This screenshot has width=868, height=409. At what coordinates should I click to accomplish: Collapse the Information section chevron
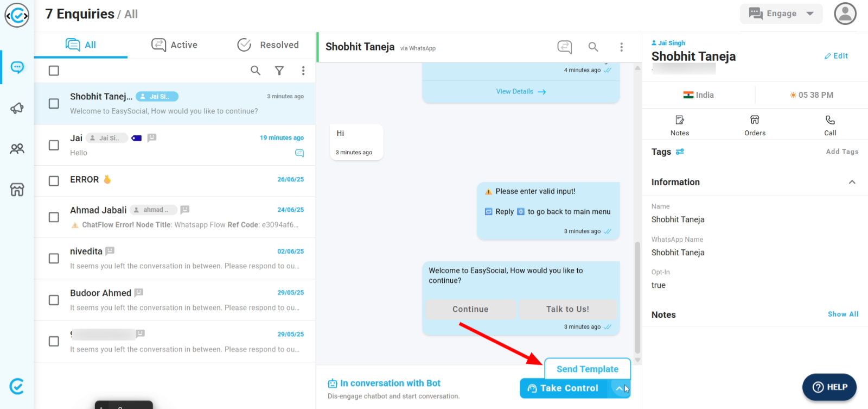click(x=852, y=182)
